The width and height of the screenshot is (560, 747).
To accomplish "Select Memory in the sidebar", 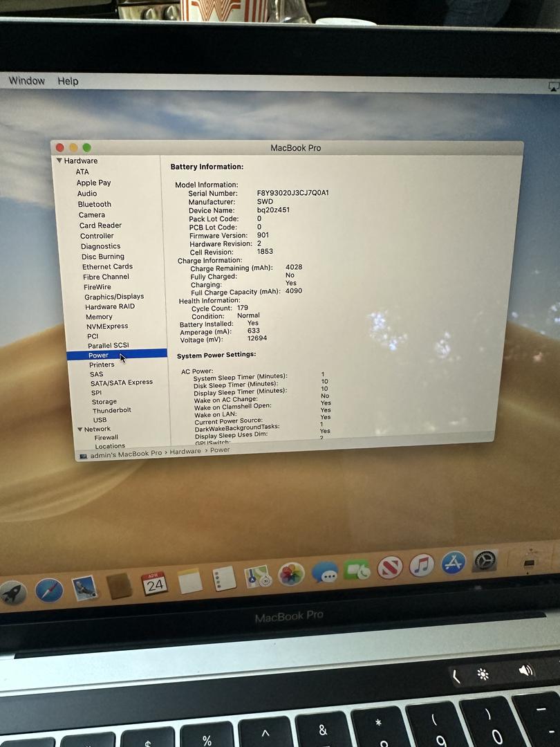I will point(99,317).
